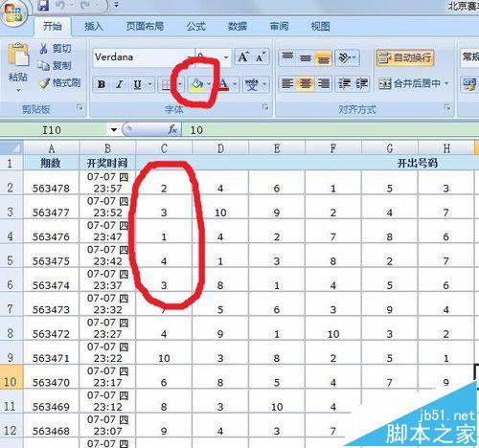Viewport: 479px width, 448px height.
Task: Redo the last action
Action: 86,5
